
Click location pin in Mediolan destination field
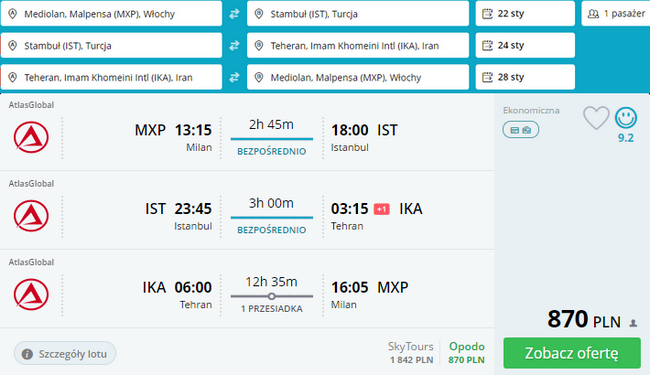[259, 77]
